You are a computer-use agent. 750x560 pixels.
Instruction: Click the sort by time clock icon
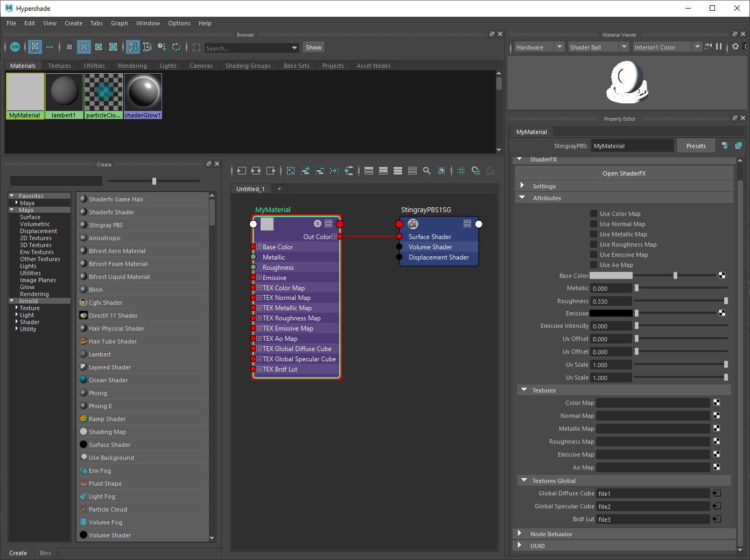(162, 47)
